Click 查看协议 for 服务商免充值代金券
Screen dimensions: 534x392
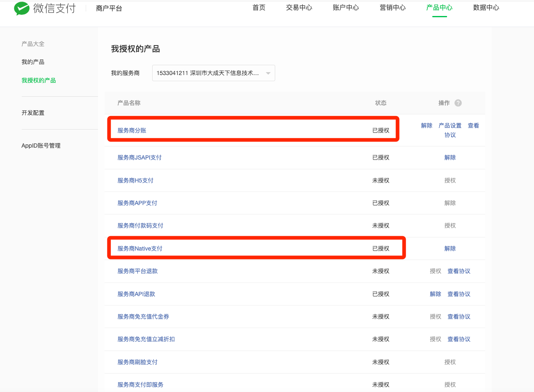click(459, 317)
